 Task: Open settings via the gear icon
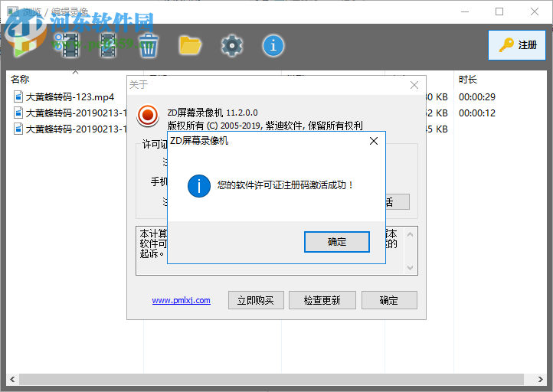tap(232, 45)
